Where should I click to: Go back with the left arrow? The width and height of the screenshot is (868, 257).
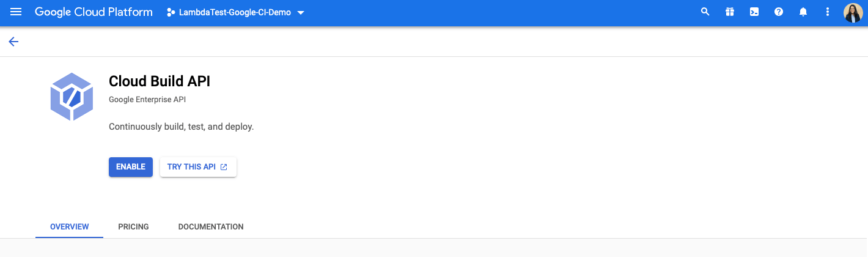[x=13, y=42]
